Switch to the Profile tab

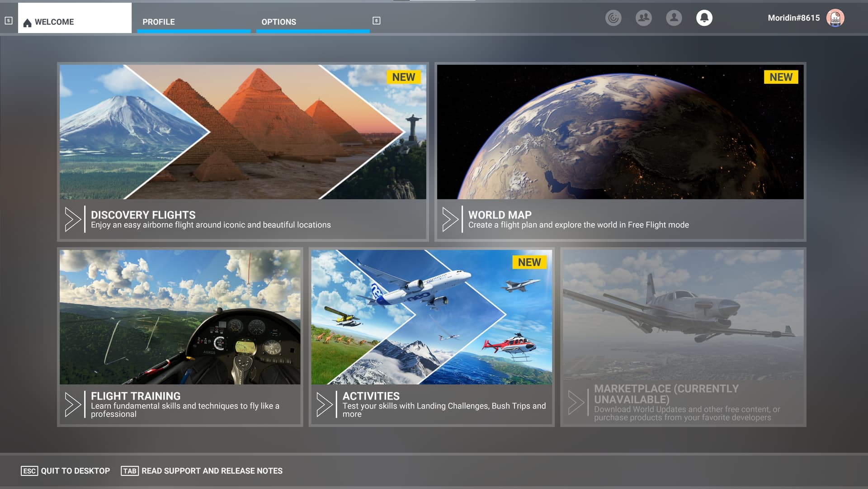(x=159, y=22)
